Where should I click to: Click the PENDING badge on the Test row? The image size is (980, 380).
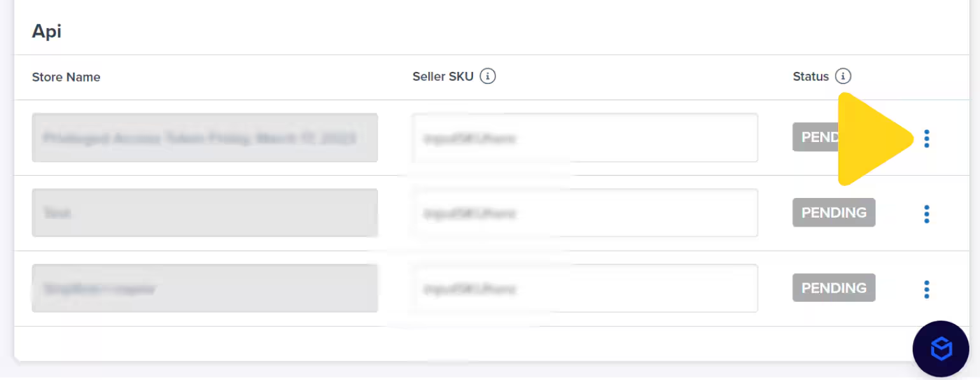[834, 213]
